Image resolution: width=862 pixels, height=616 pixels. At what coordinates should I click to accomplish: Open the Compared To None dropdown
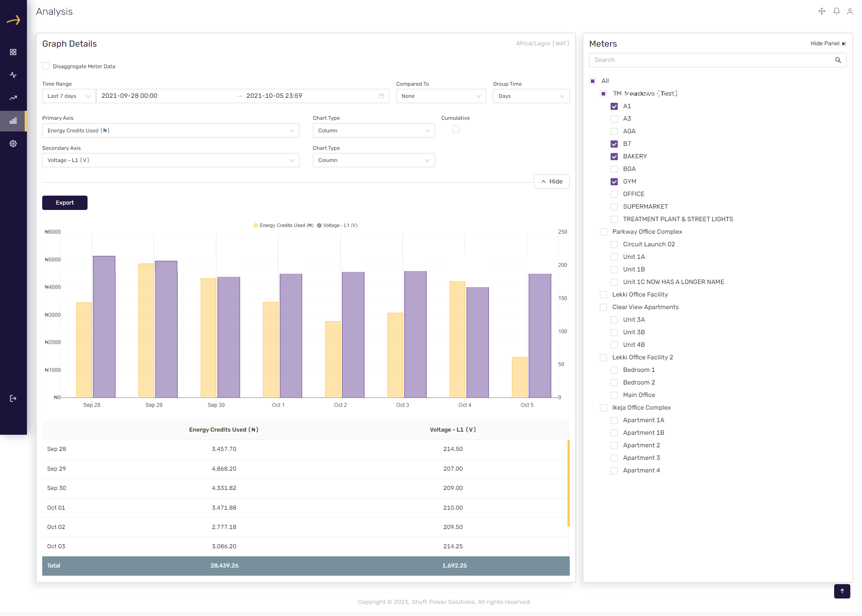coord(441,96)
